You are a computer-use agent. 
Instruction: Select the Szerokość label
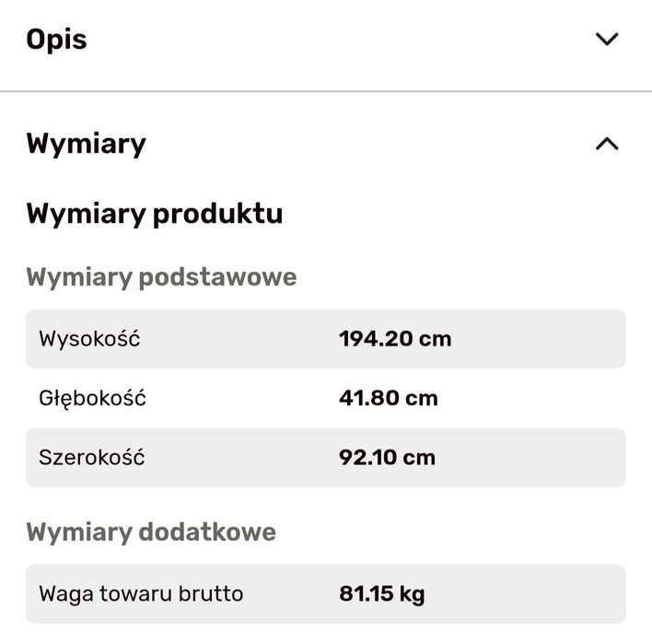(92, 457)
